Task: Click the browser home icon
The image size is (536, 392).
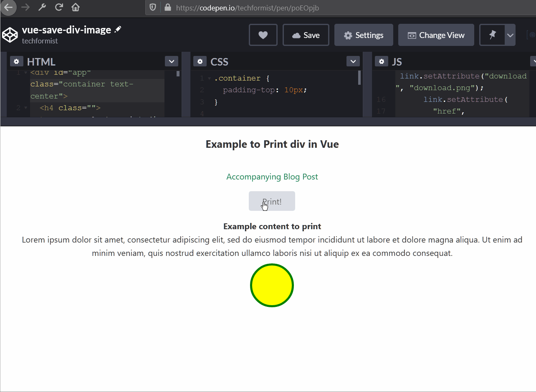Action: [76, 7]
